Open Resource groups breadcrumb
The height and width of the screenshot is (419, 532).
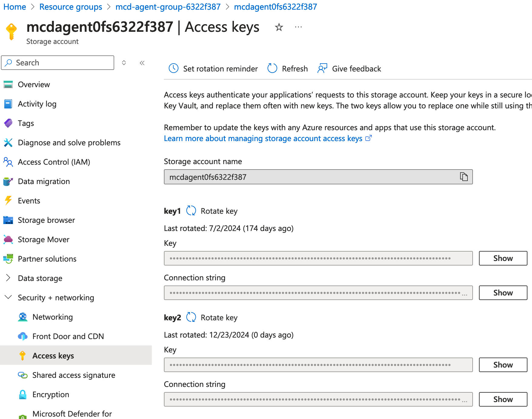click(71, 7)
